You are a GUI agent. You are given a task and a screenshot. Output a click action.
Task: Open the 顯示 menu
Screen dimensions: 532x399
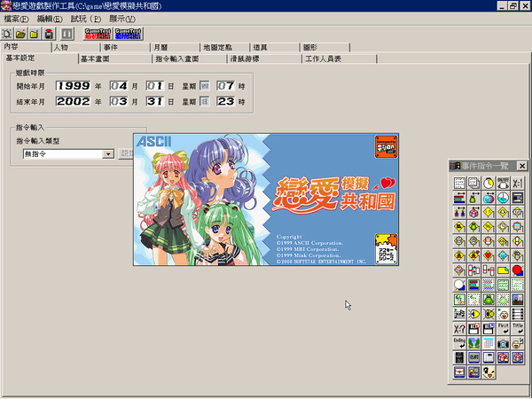click(122, 19)
